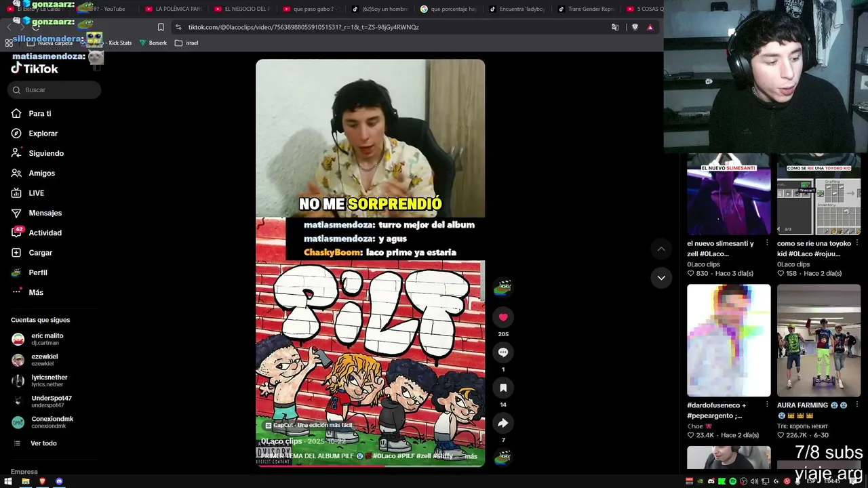Screen dimensions: 868x488
Task: Open the Berserk bookmark
Action: [x=153, y=43]
